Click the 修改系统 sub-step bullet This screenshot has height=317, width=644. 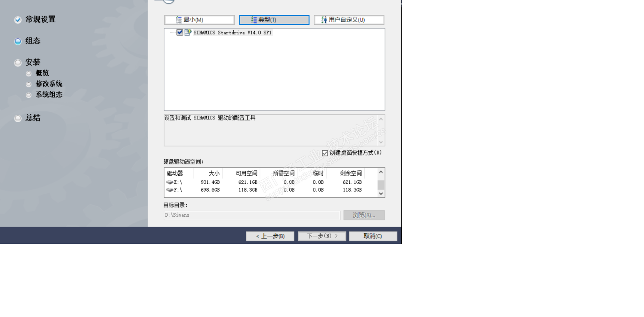point(29,84)
